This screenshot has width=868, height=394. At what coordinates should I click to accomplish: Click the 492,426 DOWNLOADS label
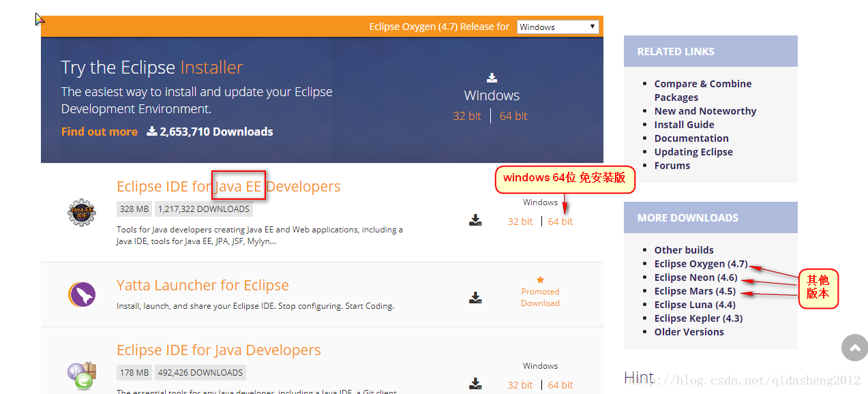click(200, 373)
